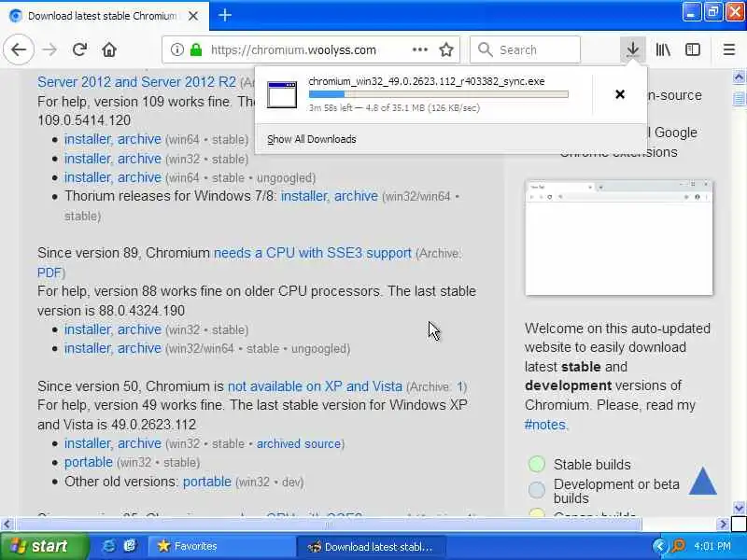This screenshot has width=747, height=560.
Task: Expand hidden system tray icons arrow
Action: 659,546
